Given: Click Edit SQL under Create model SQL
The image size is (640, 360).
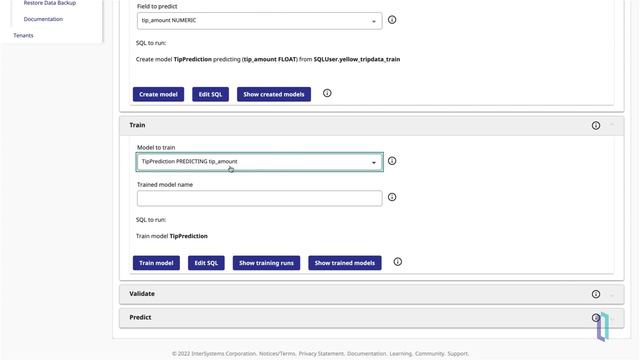Looking at the screenshot, I should pos(210,94).
